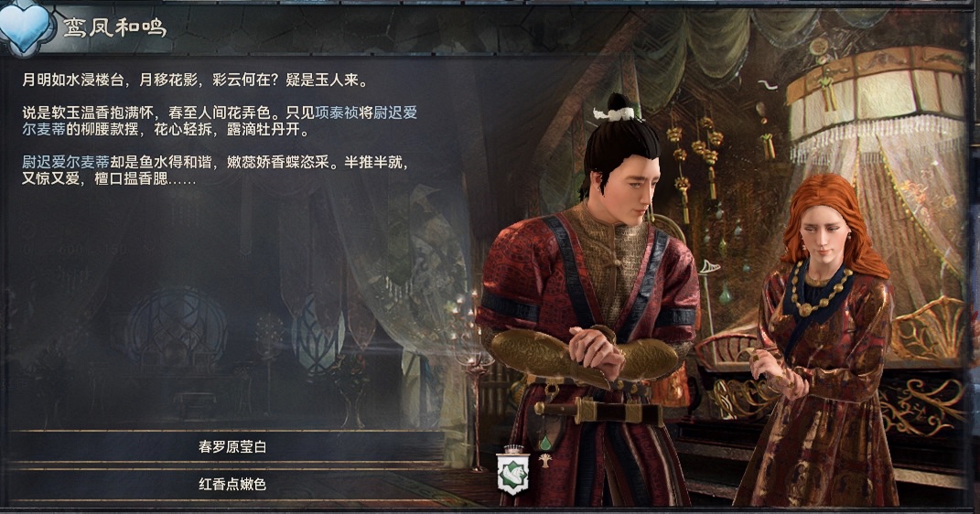Open the green lion coat of arms
The image size is (980, 514).
[513, 474]
